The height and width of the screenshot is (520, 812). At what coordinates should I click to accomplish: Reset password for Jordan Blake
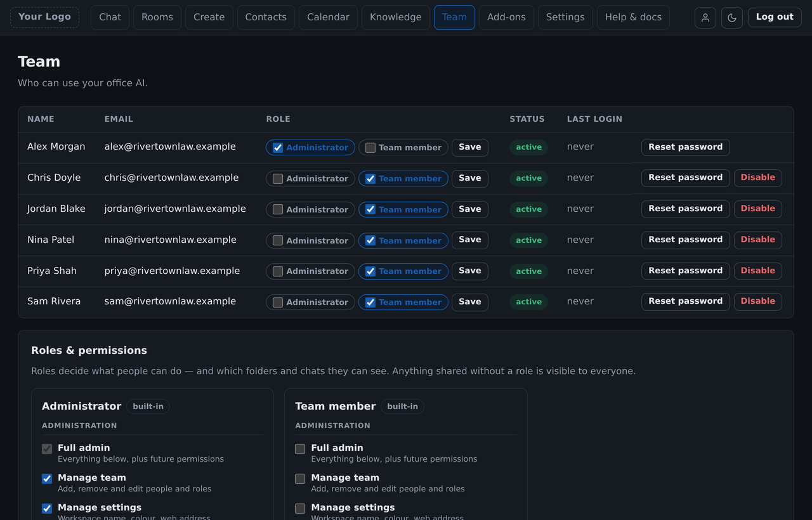(686, 209)
